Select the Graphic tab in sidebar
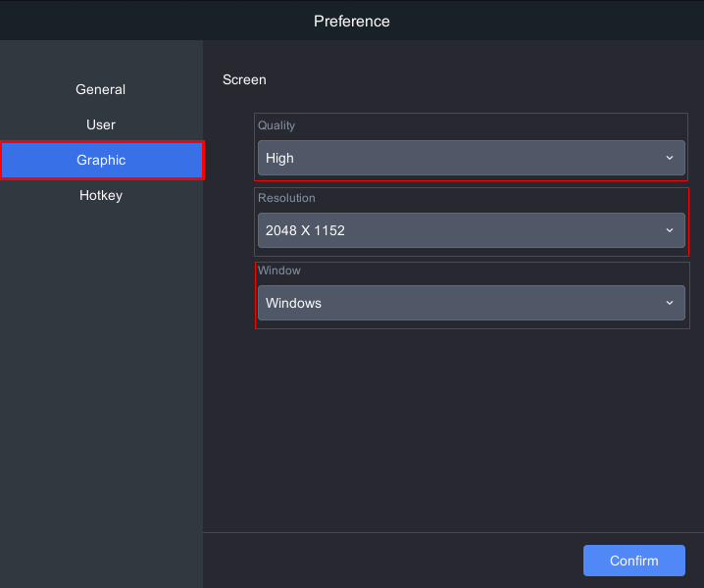 tap(101, 160)
